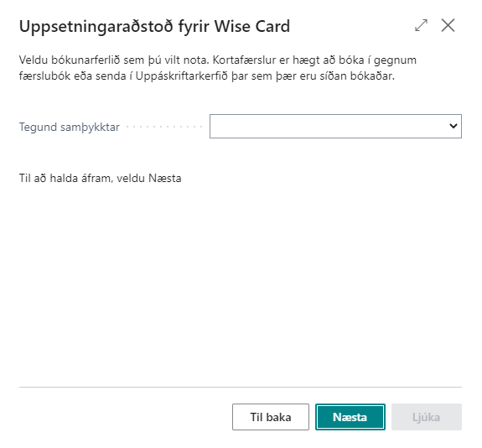This screenshot has width=482, height=448.
Task: Show approval type options via down arrow
Action: click(x=453, y=126)
